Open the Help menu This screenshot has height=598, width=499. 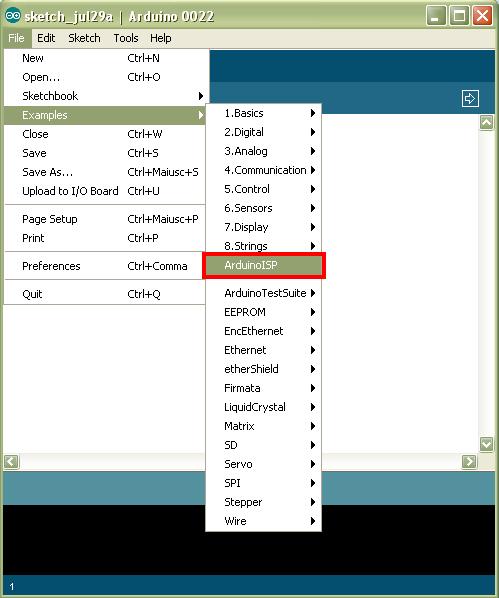click(x=161, y=38)
